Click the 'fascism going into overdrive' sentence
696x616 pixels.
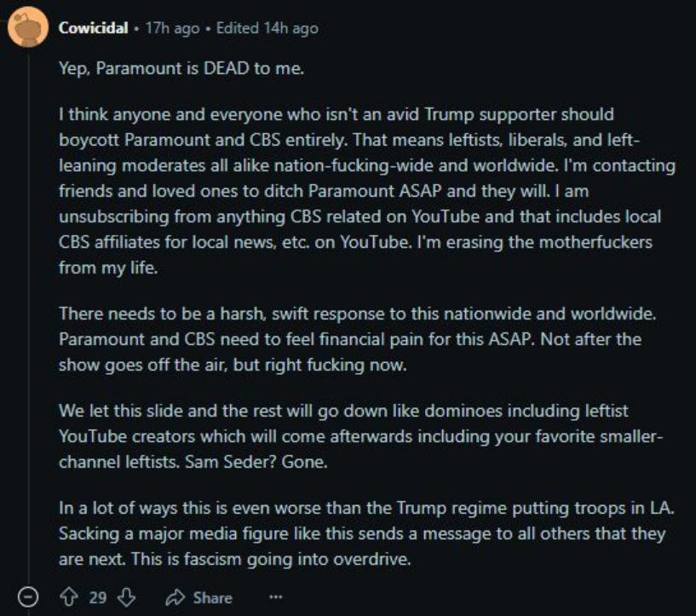pyautogui.click(x=271, y=559)
